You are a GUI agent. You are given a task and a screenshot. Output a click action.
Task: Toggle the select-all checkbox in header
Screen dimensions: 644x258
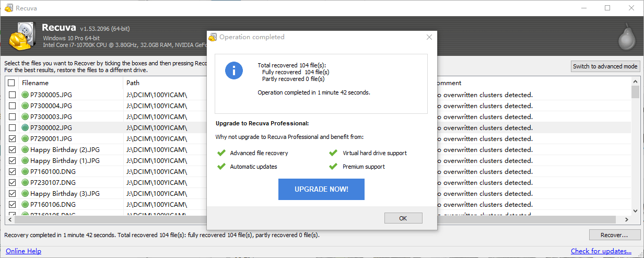11,83
